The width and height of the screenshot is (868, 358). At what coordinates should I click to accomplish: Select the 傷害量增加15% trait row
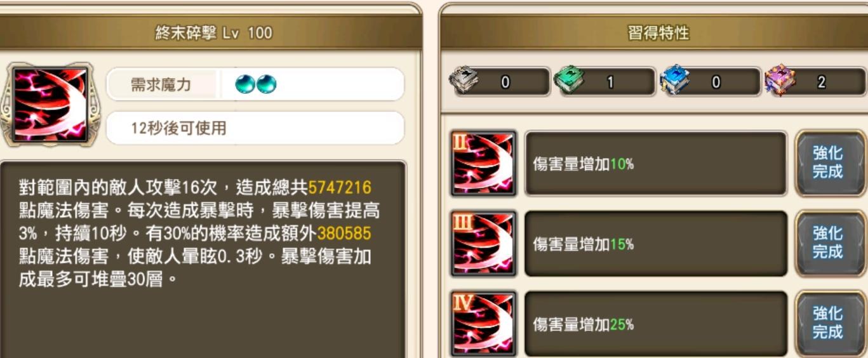click(x=656, y=244)
